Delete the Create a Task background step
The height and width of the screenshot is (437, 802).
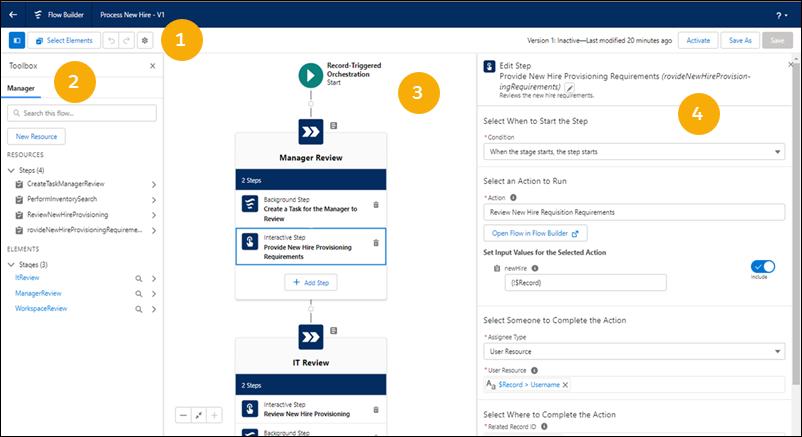coord(375,204)
